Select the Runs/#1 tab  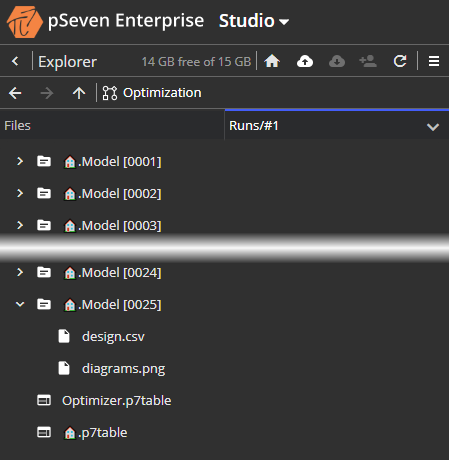[337, 125]
